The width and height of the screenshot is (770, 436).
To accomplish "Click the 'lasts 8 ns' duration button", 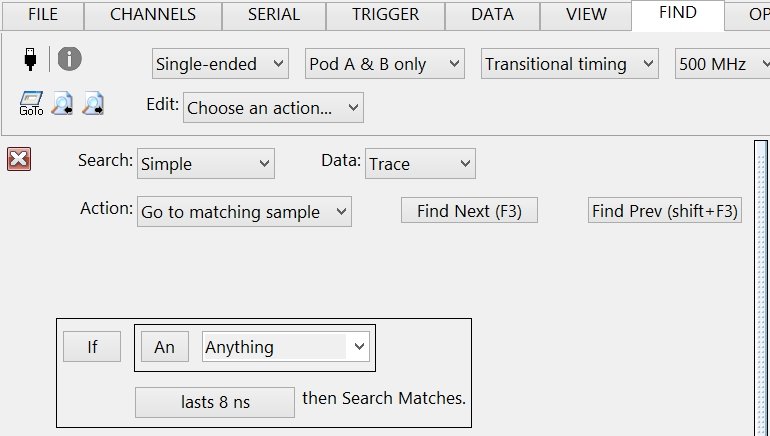I will tap(215, 402).
